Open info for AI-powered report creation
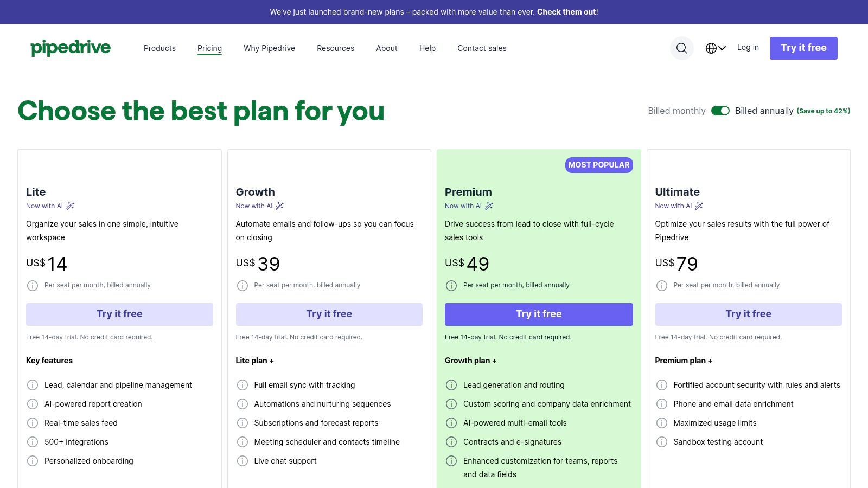This screenshot has height=488, width=868. pyautogui.click(x=33, y=404)
